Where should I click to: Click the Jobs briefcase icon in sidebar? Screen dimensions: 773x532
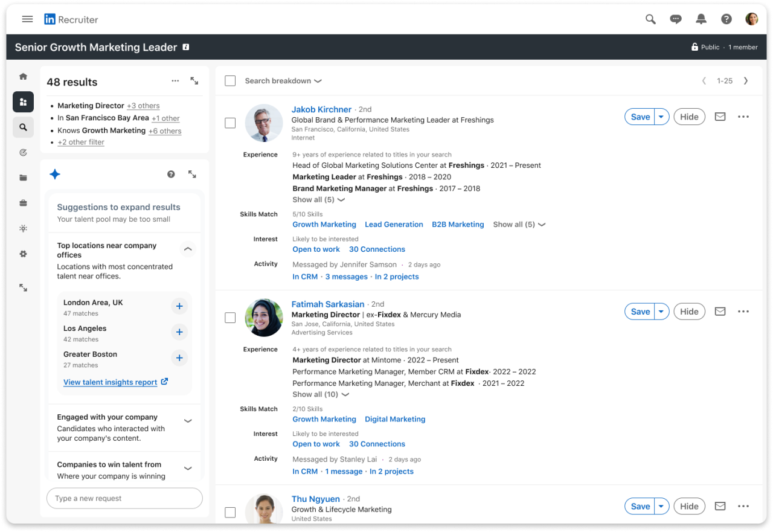click(23, 203)
